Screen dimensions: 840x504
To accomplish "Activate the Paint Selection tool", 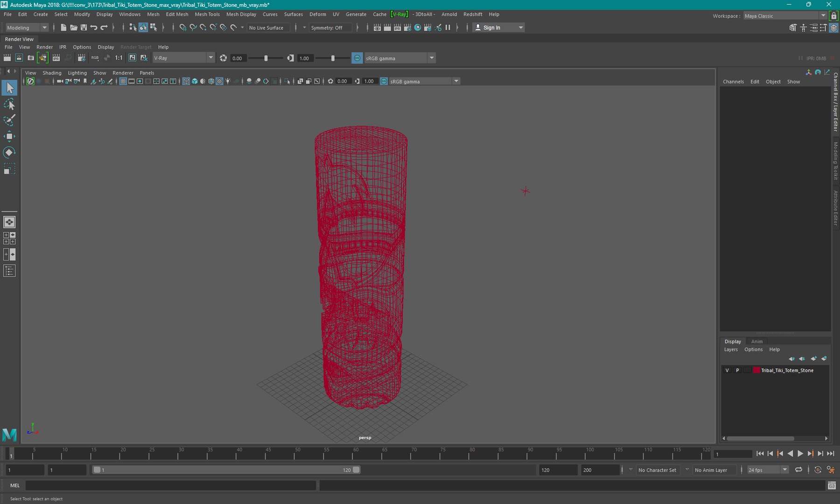I will tap(9, 120).
